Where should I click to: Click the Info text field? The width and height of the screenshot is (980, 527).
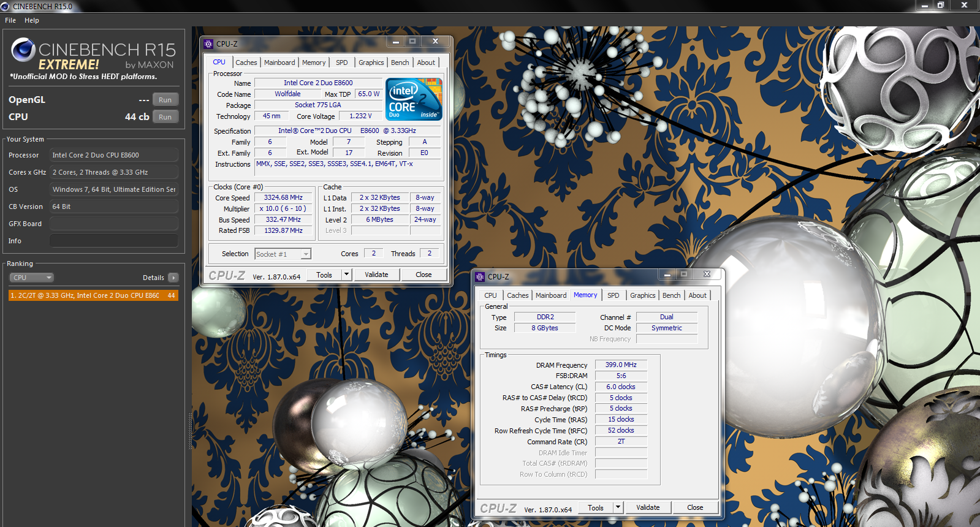click(x=114, y=241)
